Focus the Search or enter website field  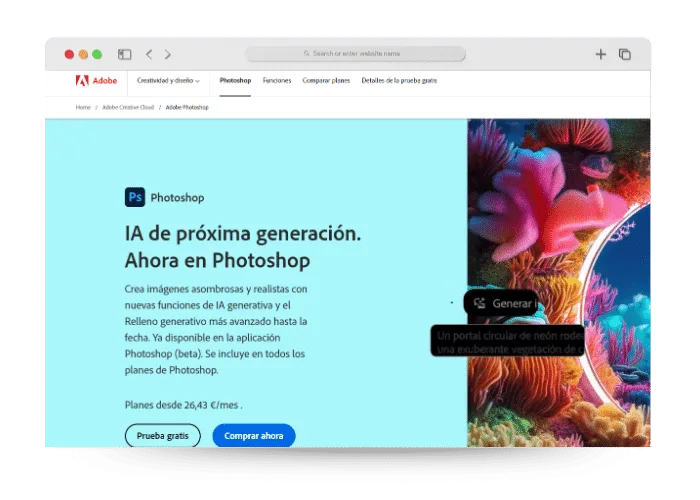click(x=355, y=54)
